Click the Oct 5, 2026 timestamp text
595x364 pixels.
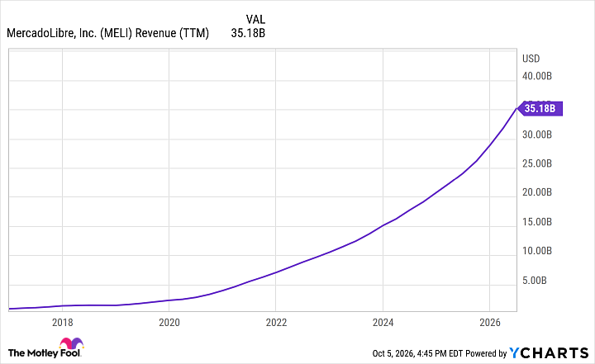click(417, 353)
